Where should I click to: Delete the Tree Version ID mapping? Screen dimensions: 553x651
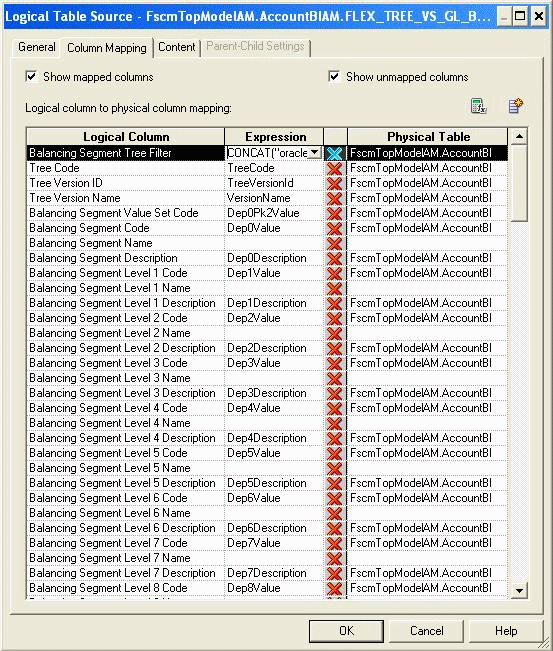(335, 183)
